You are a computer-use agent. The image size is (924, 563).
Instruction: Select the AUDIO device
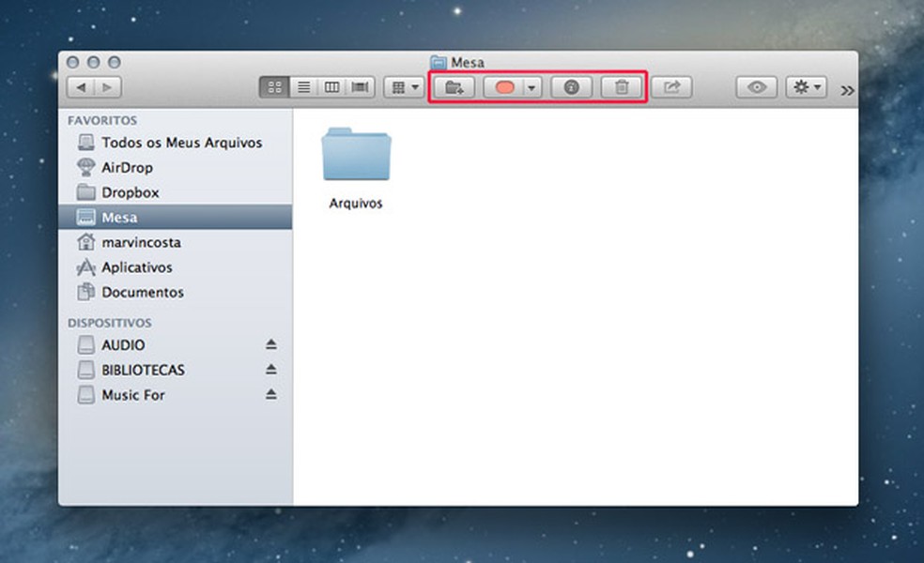[175, 344]
